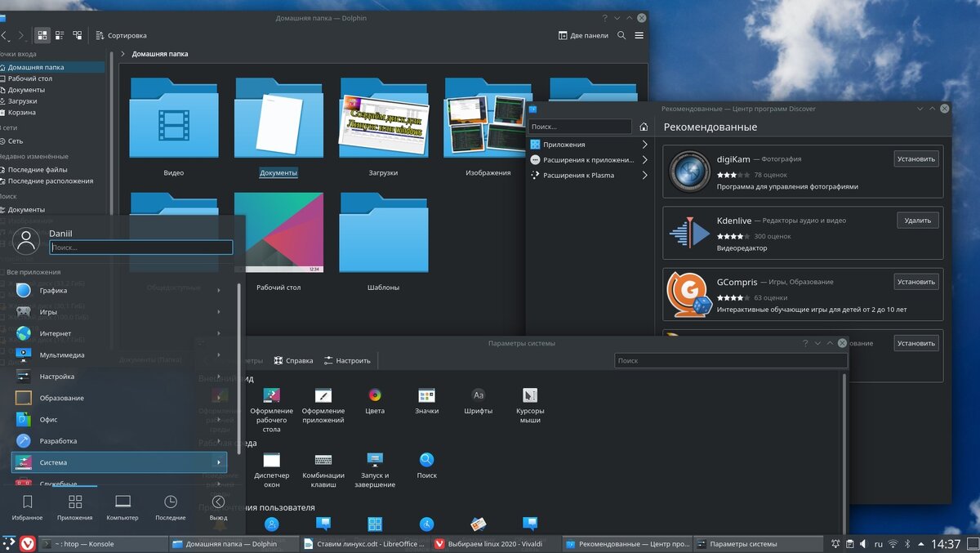Image resolution: width=980 pixels, height=553 pixels.
Task: Install digiKam with Установить button
Action: [916, 159]
